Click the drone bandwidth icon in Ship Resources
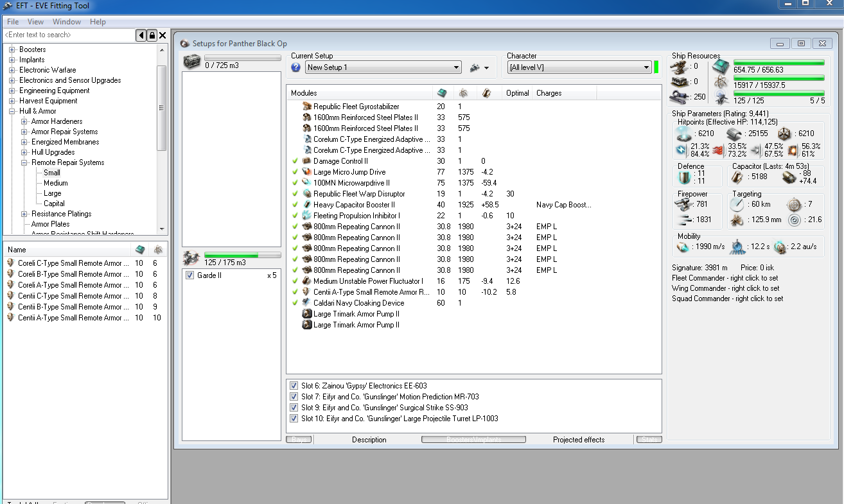 [721, 97]
